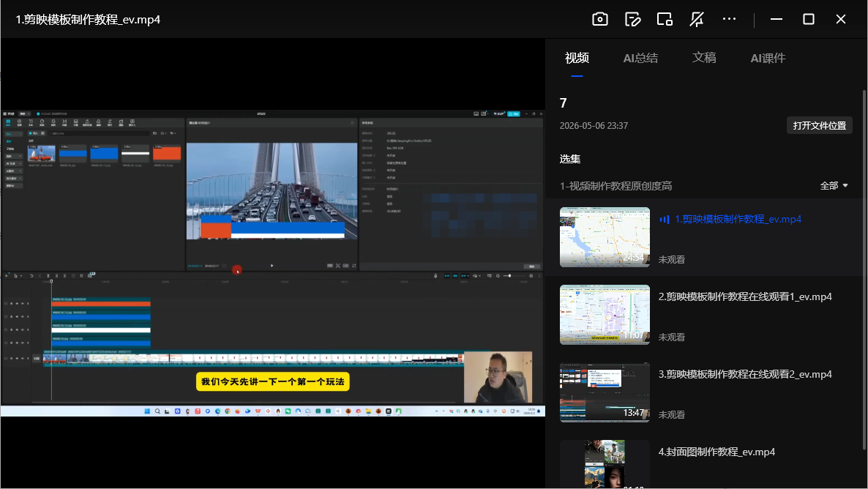Click the window title 1.剪映模板制作教程_ev.mp4

pyautogui.click(x=88, y=19)
